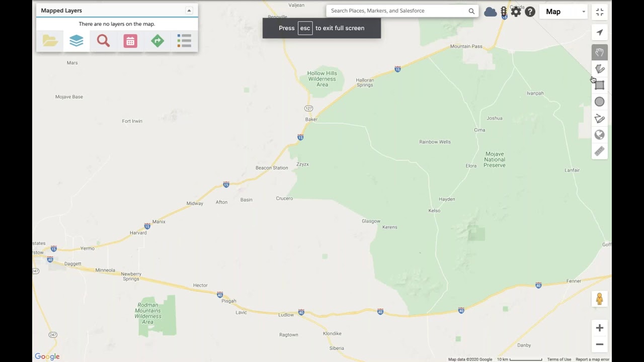This screenshot has height=362, width=644.
Task: Click the Street View pegman
Action: tap(600, 299)
